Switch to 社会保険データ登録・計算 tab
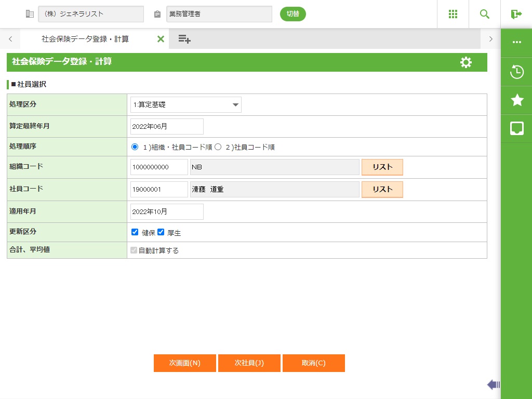The width and height of the screenshot is (532, 399). point(85,39)
